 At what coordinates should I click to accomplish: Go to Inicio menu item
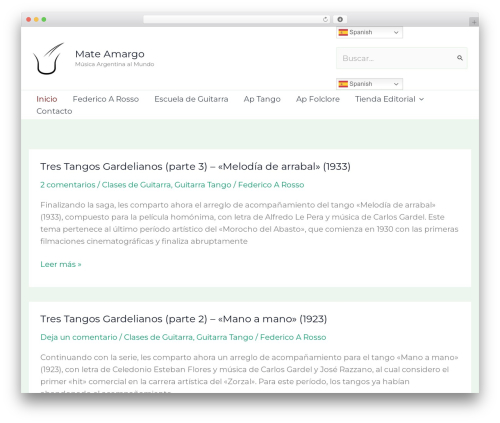coord(47,99)
